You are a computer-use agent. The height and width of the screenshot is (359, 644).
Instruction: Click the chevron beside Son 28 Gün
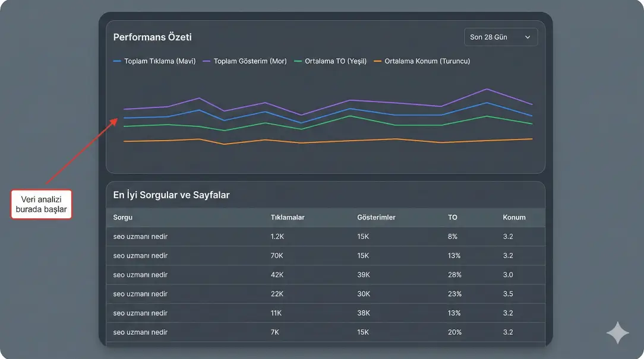pyautogui.click(x=528, y=36)
